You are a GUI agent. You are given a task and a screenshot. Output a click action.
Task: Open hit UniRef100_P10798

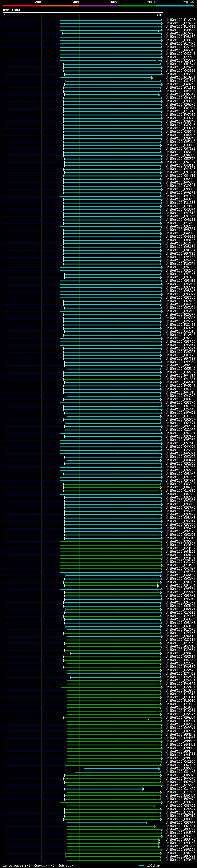coord(180,20)
